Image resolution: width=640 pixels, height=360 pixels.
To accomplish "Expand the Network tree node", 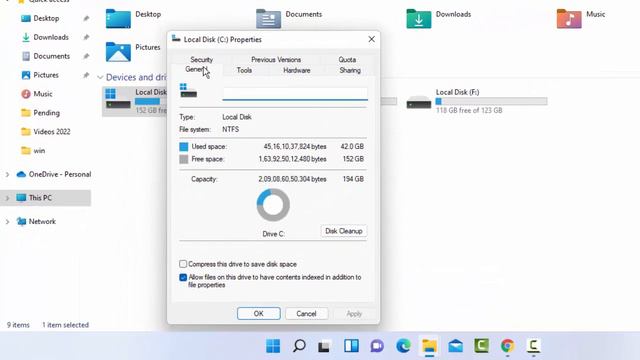I will 7,222.
